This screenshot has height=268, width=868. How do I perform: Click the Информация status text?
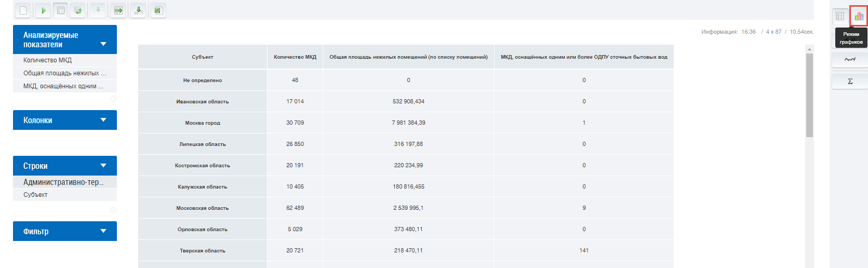757,32
